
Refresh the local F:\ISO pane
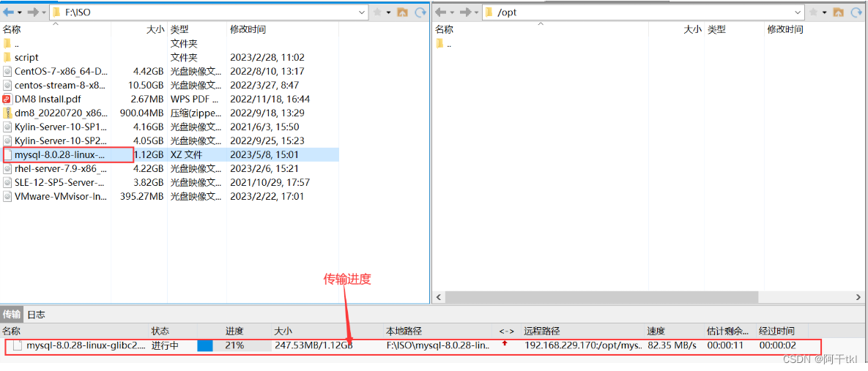pyautogui.click(x=421, y=12)
